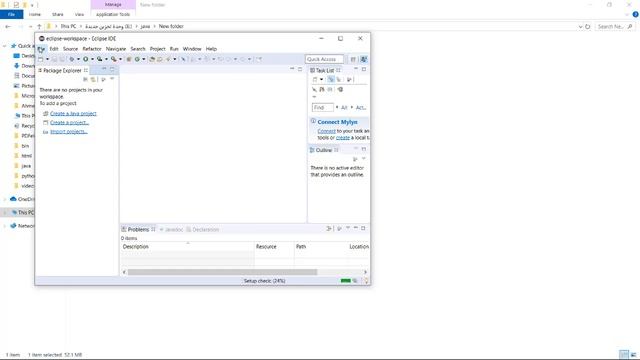Screen dimensions: 640x360
Task: Open the External Tools dropdown arrow
Action: point(120,59)
